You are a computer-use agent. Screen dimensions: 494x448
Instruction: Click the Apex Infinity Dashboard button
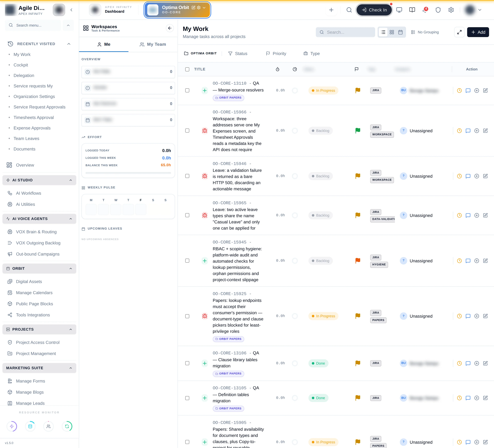tap(111, 10)
